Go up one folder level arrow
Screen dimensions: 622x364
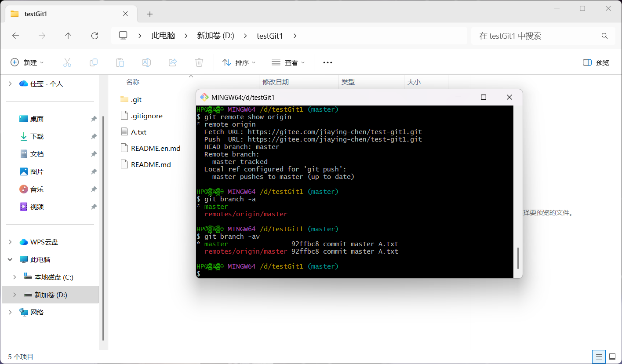click(68, 36)
